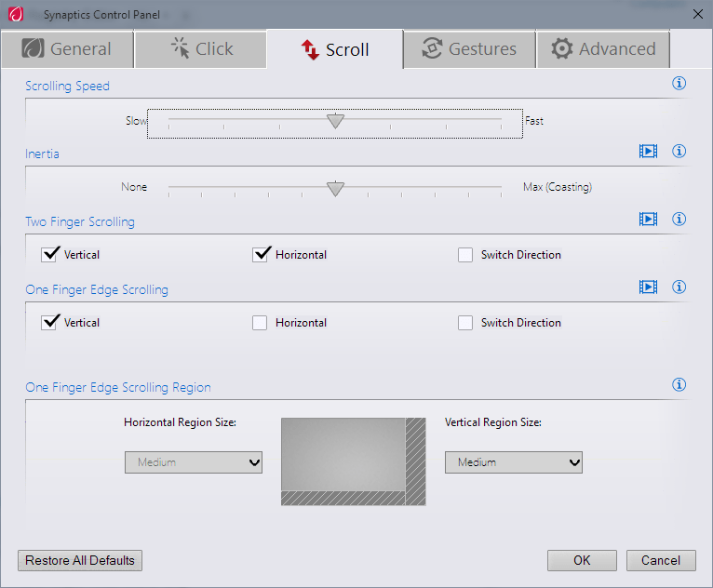Click the touchpad region preview image
The height and width of the screenshot is (588, 713).
tap(354, 461)
